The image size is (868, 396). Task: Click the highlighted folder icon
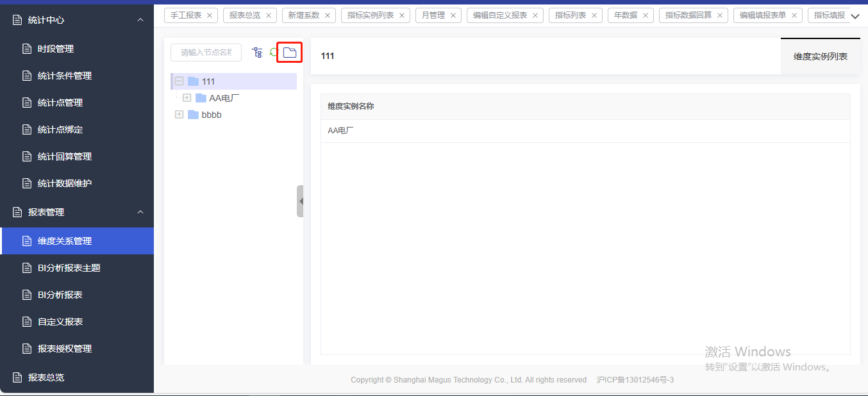click(x=290, y=53)
